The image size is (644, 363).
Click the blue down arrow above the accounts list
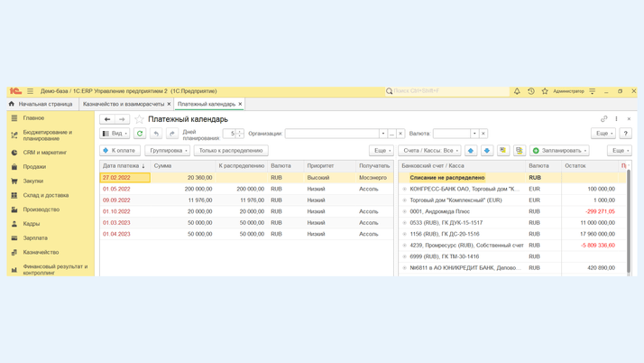(487, 151)
